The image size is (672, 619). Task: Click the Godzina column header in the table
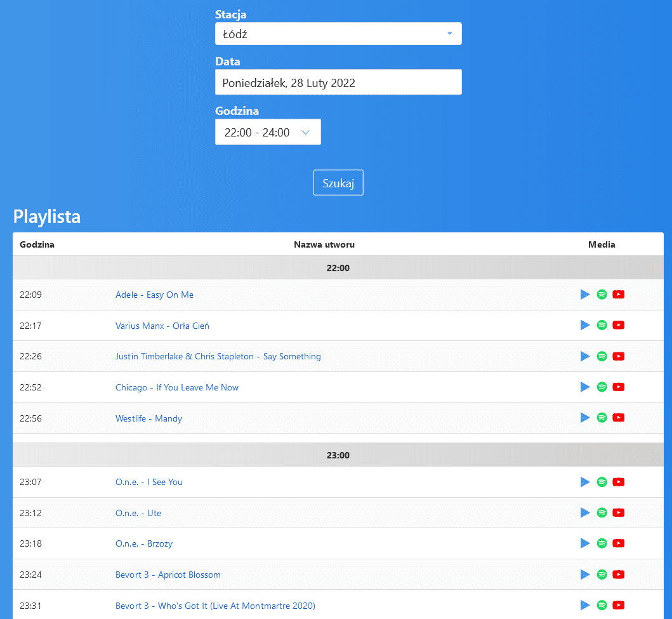pyautogui.click(x=37, y=245)
